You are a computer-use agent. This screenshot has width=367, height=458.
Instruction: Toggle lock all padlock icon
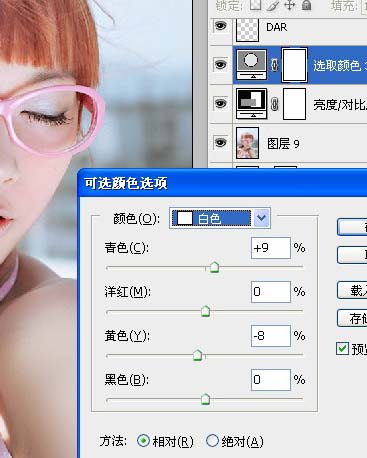(x=306, y=5)
